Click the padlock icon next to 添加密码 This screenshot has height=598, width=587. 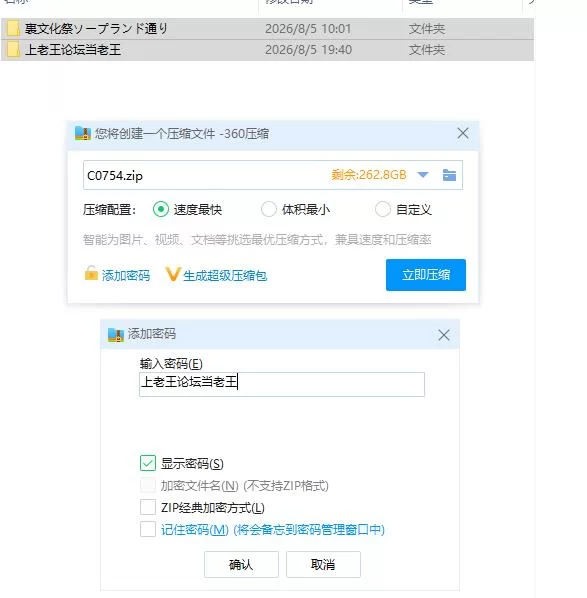(x=91, y=273)
